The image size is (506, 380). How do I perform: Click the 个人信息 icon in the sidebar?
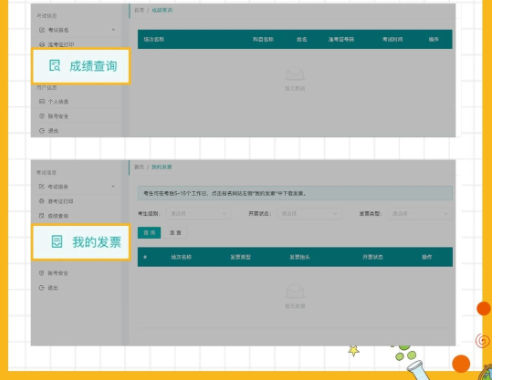tap(42, 101)
